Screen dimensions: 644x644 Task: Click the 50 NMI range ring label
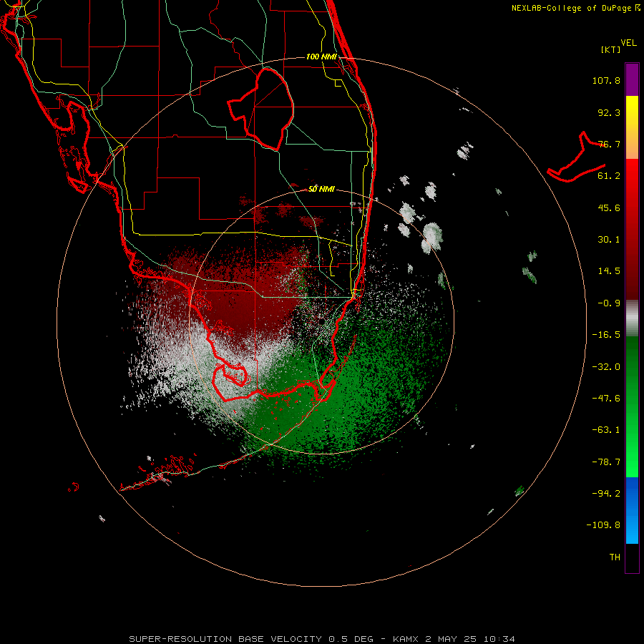pos(321,189)
